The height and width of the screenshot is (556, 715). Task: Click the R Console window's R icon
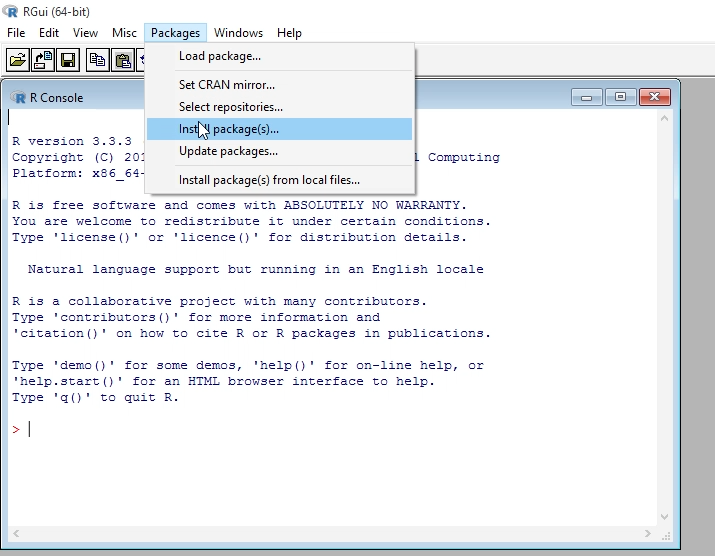click(19, 98)
